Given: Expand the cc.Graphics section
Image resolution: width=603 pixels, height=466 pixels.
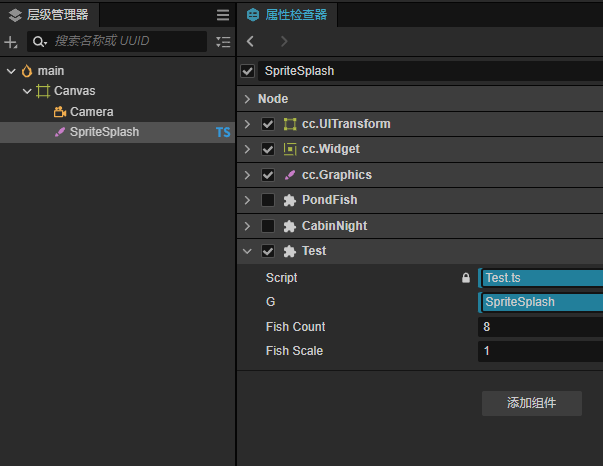Looking at the screenshot, I should (247, 175).
